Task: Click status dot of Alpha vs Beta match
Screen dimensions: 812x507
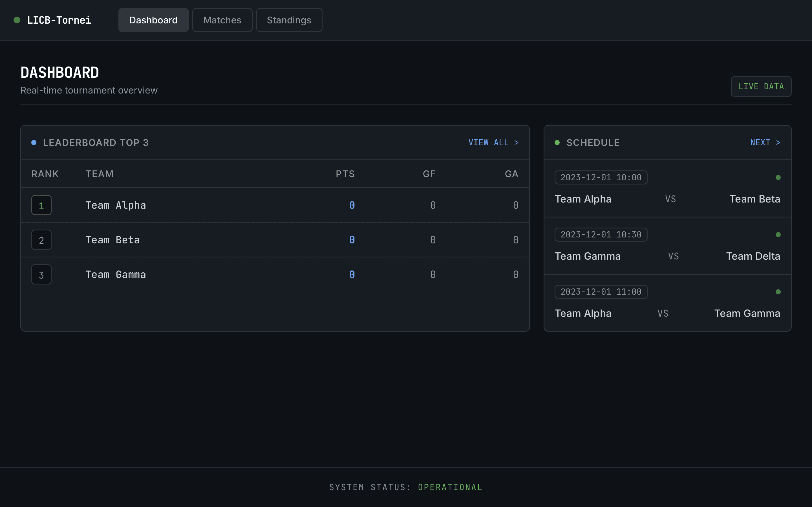Action: click(x=778, y=177)
